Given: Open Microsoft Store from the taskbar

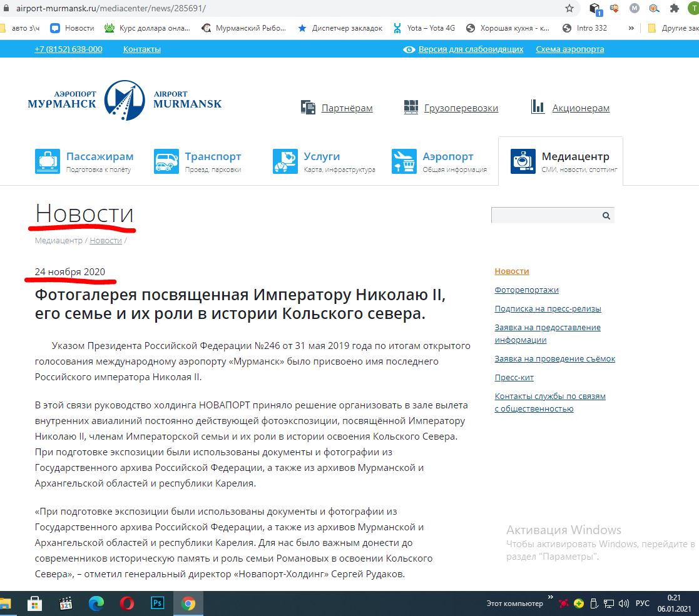Looking at the screenshot, I should [x=34, y=603].
